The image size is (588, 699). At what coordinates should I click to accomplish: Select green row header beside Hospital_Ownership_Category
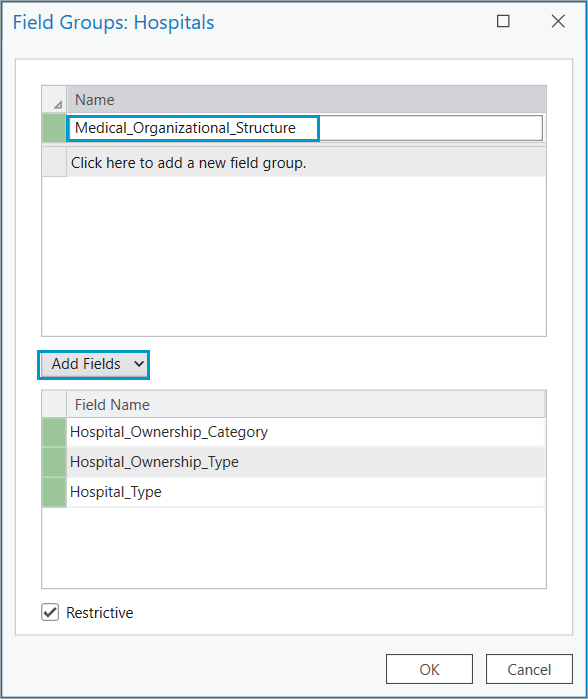pos(54,432)
